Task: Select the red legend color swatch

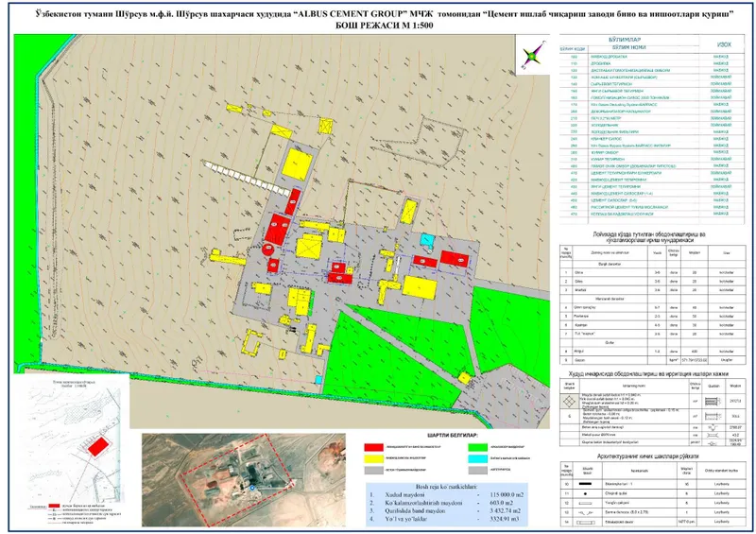Action: tap(373, 447)
